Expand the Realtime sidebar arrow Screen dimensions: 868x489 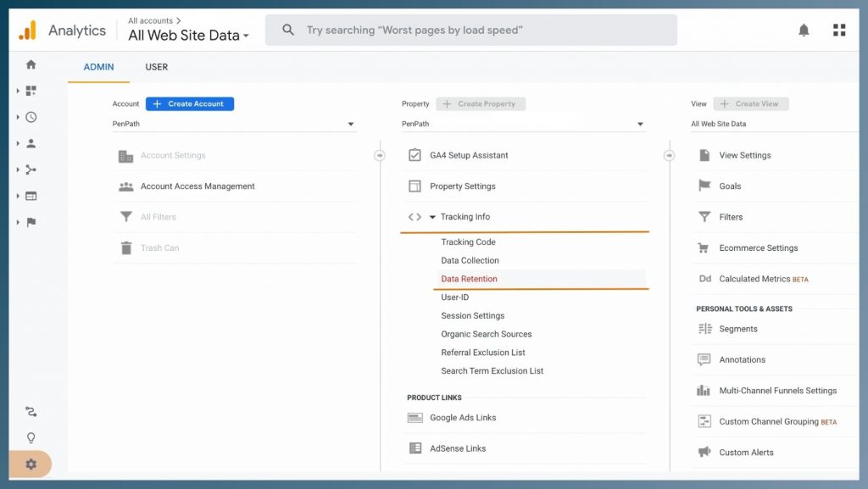[18, 117]
